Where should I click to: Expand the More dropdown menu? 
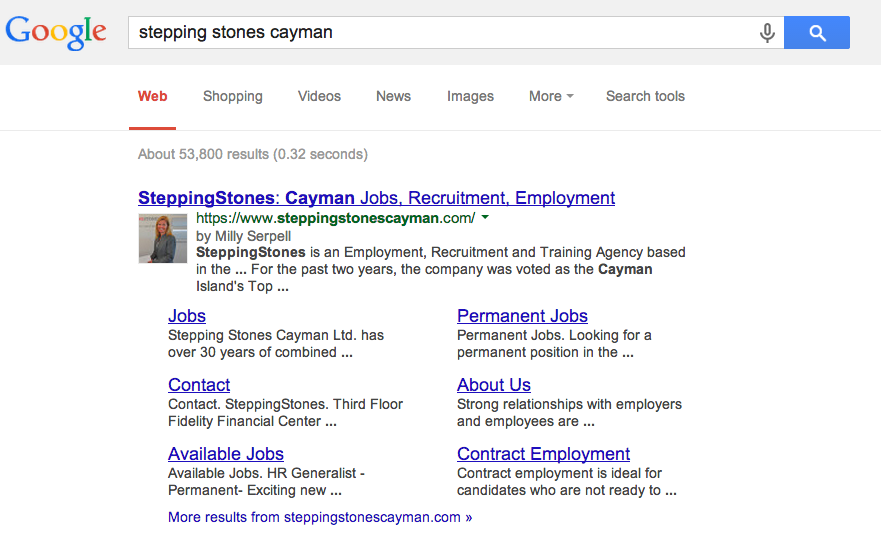coord(551,96)
